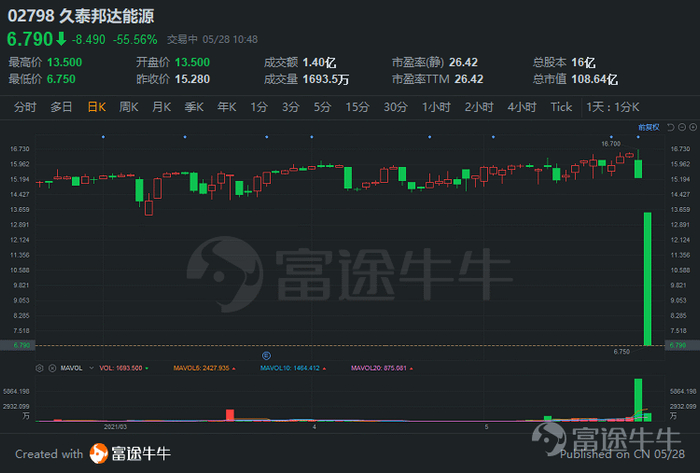Choose the 15分 interval tab

[358, 107]
